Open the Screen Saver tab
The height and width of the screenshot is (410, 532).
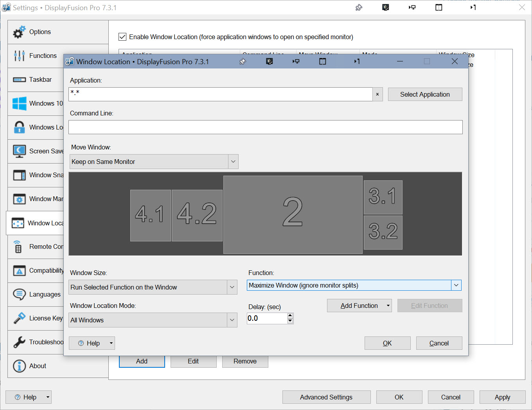36,151
